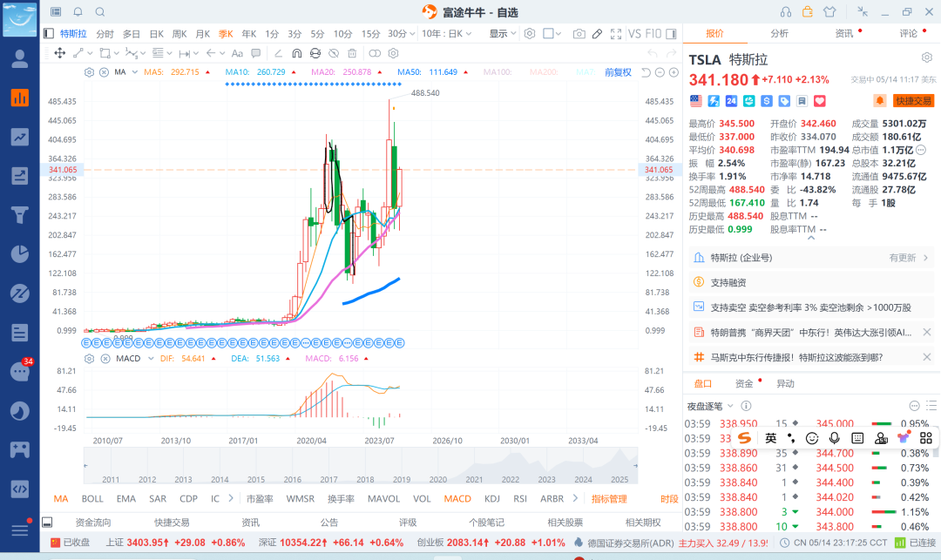Viewport: 941px width, 560px height.
Task: Enter fullscreen chart with the expand icon
Action: click(616, 34)
